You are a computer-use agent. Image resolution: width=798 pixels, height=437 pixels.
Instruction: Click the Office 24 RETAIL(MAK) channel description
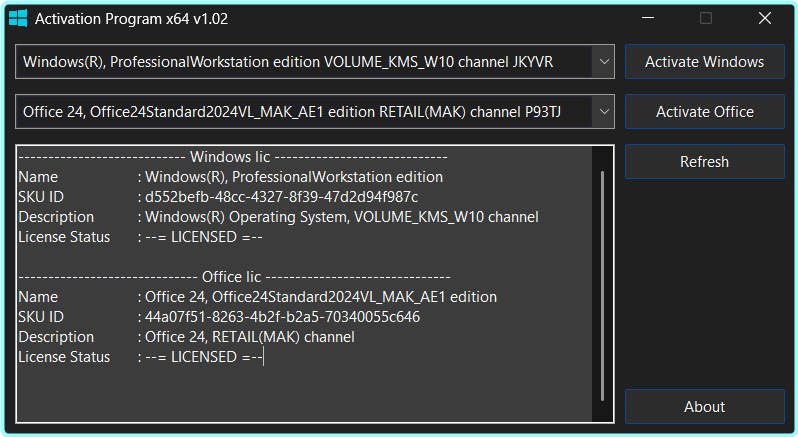click(x=186, y=337)
